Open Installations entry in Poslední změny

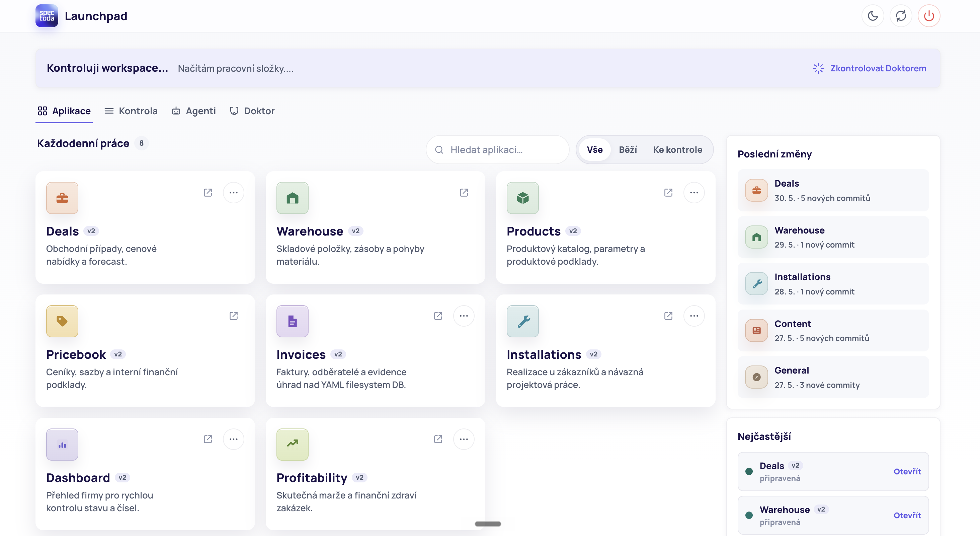(833, 284)
